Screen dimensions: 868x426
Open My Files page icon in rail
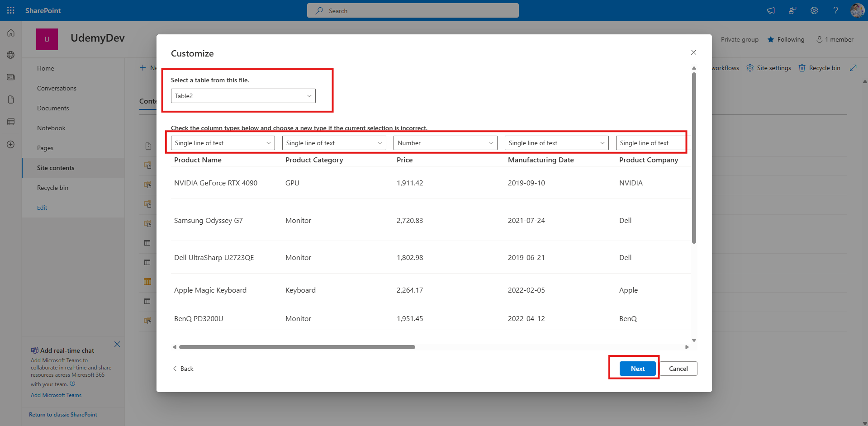[11, 99]
